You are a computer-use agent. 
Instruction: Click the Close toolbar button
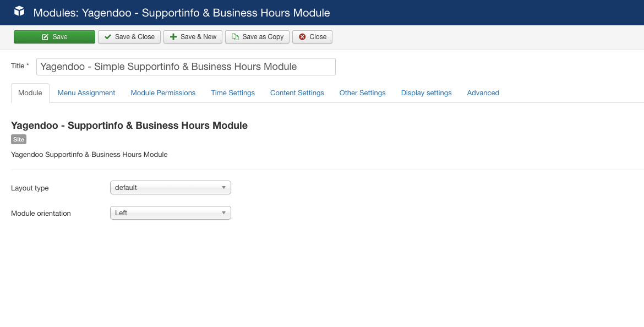(x=312, y=36)
